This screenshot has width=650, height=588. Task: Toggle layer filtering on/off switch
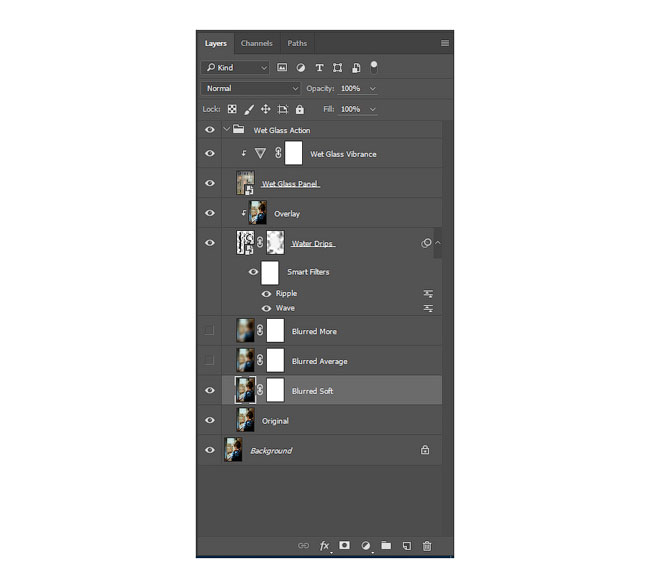tap(374, 67)
